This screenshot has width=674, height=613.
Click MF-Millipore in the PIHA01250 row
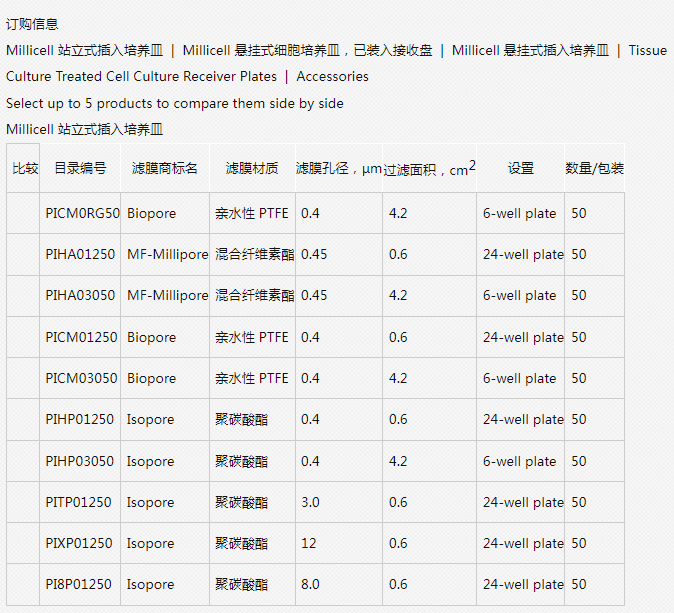click(x=168, y=254)
